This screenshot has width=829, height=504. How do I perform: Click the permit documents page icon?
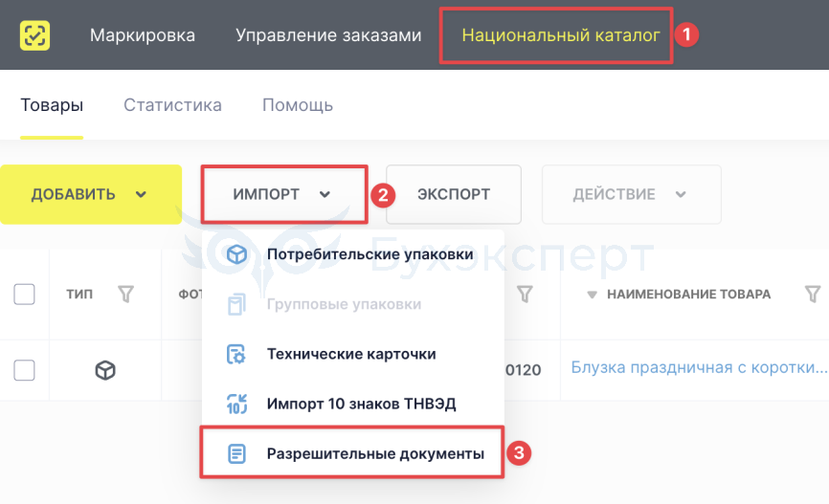[236, 453]
